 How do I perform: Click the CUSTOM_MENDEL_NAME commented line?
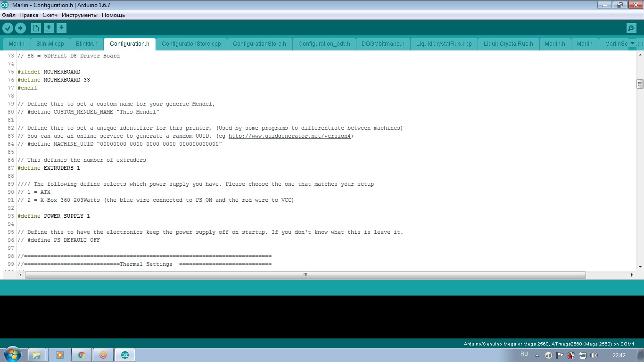coord(88,112)
